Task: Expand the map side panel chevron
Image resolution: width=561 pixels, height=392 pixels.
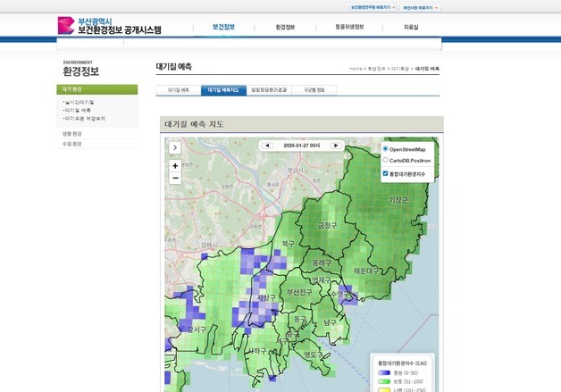Action: 175,147
